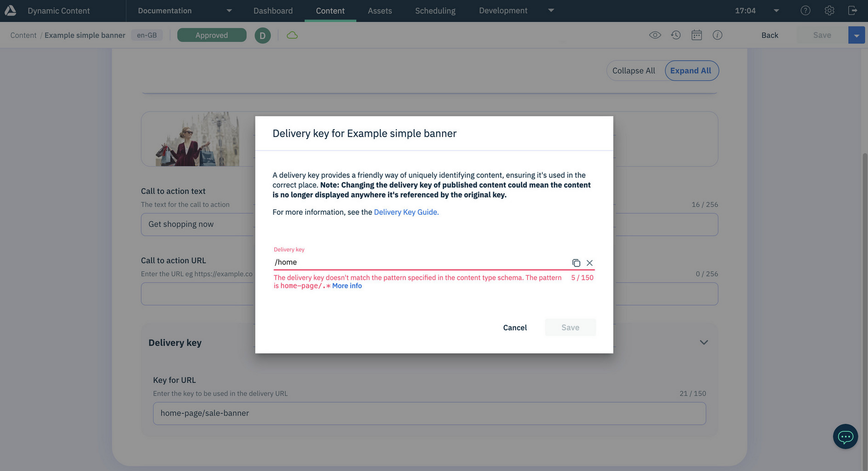This screenshot has width=868, height=471.
Task: Click the preview eye icon
Action: tap(655, 35)
